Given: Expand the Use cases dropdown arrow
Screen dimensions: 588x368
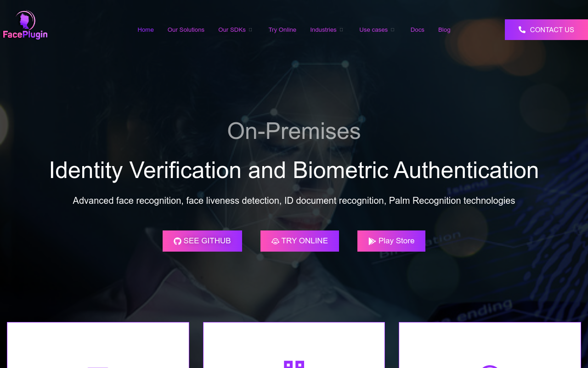Looking at the screenshot, I should [x=392, y=29].
